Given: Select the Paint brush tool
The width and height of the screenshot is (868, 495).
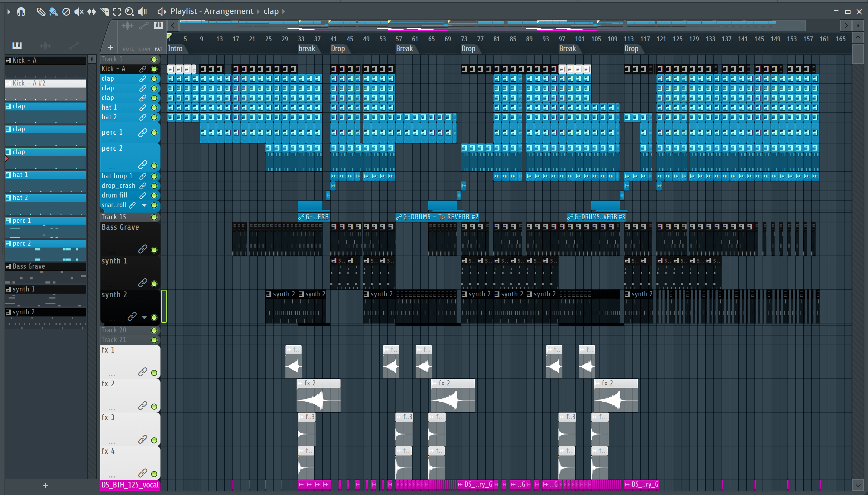Looking at the screenshot, I should coord(53,11).
